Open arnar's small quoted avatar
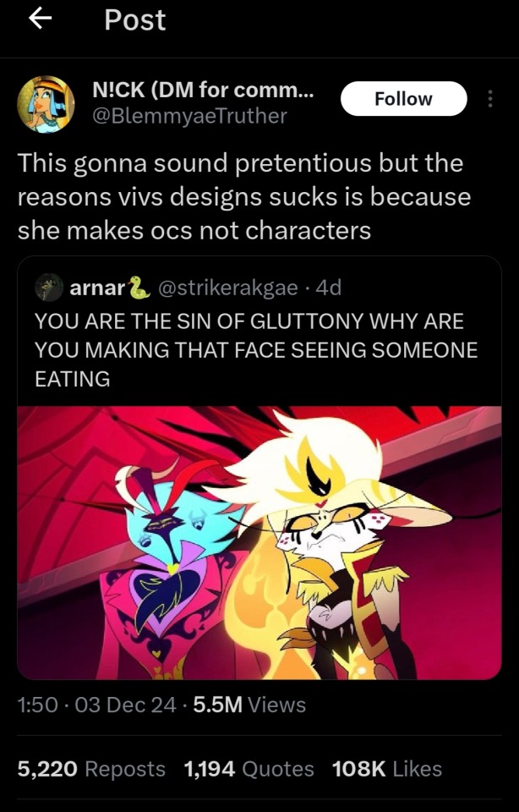The width and height of the screenshot is (519, 812). pos(49,288)
